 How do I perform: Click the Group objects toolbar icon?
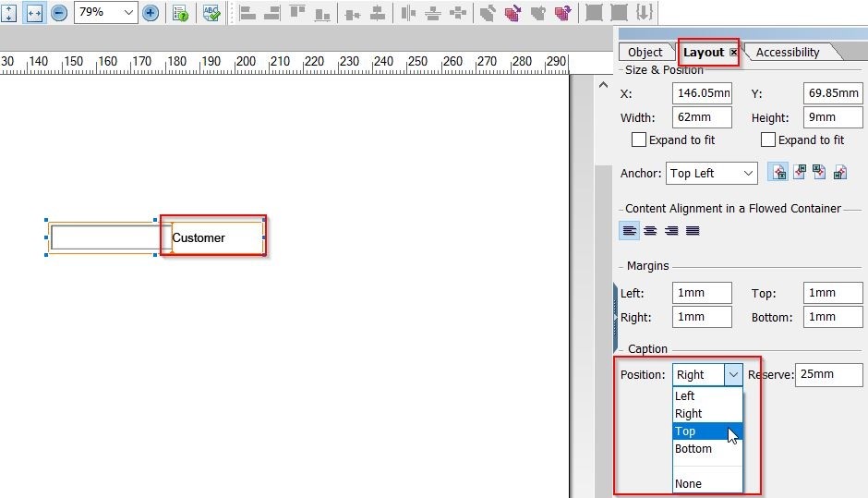[x=594, y=13]
